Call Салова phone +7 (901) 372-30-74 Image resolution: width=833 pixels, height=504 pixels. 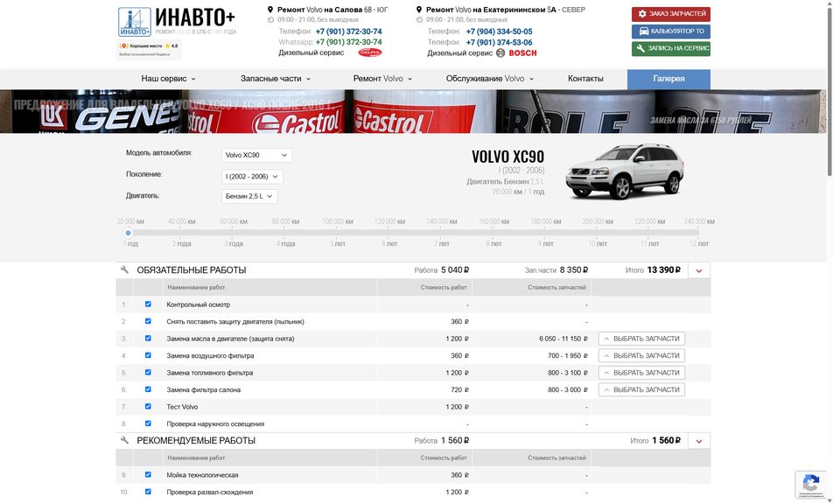(x=348, y=31)
